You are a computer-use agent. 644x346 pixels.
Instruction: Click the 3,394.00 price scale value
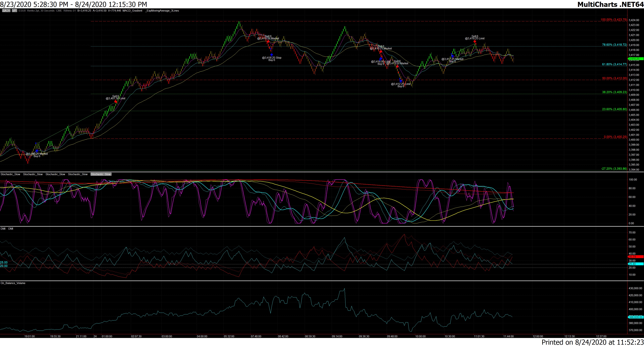pyautogui.click(x=634, y=170)
